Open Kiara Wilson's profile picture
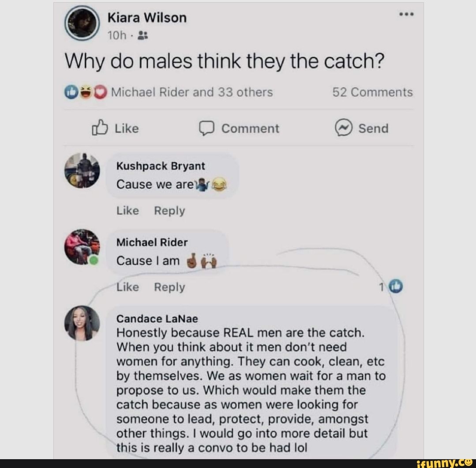Viewport: 476px width, 468px height. (x=82, y=23)
